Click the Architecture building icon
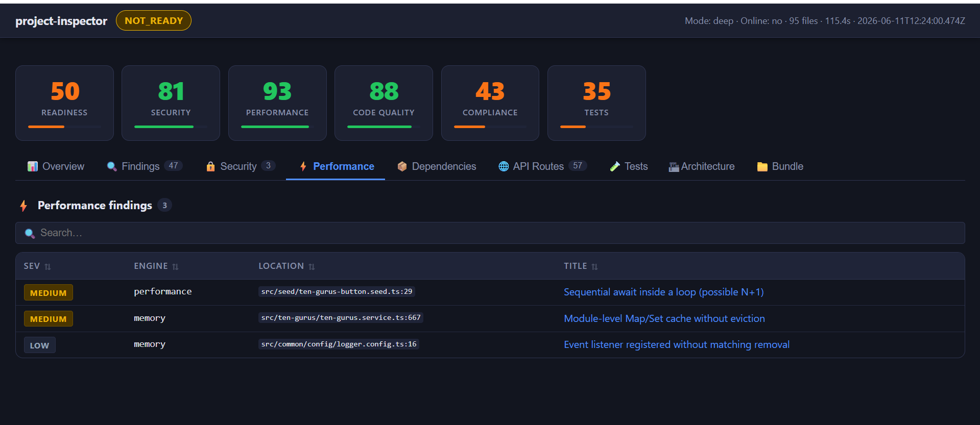This screenshot has width=980, height=425. pyautogui.click(x=674, y=167)
